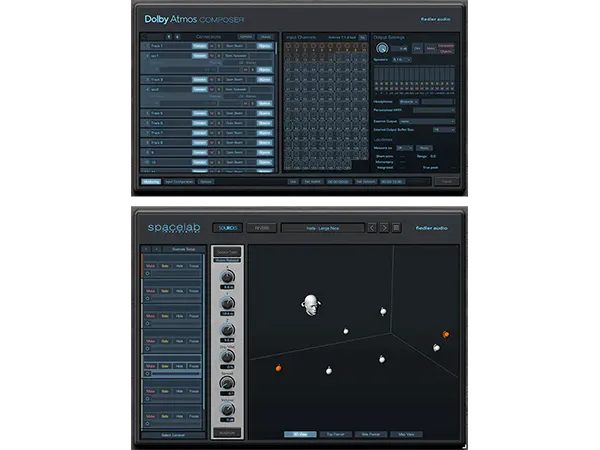
Task: Solo Track 1 with its S button
Action: (x=219, y=46)
